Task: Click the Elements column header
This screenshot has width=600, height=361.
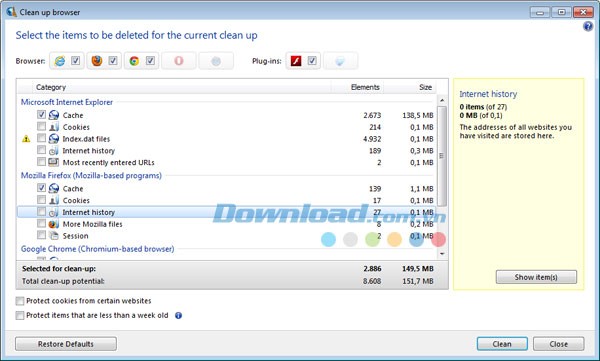Action: coord(357,87)
